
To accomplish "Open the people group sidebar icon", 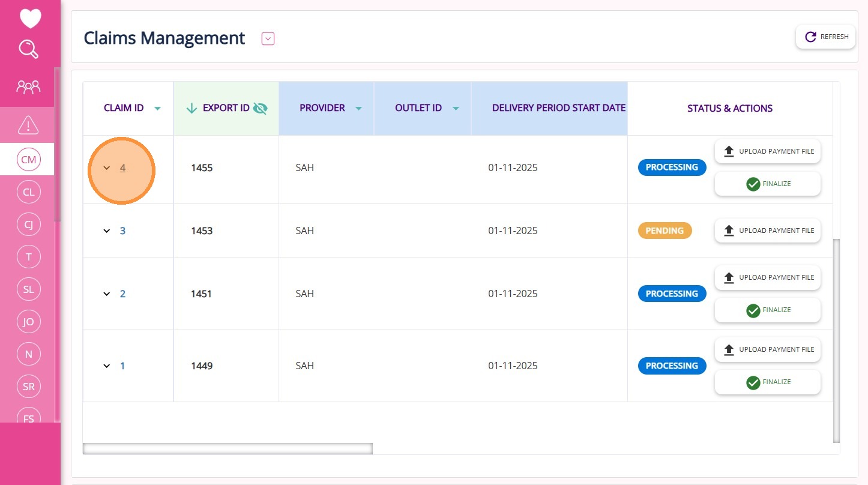I will point(28,87).
